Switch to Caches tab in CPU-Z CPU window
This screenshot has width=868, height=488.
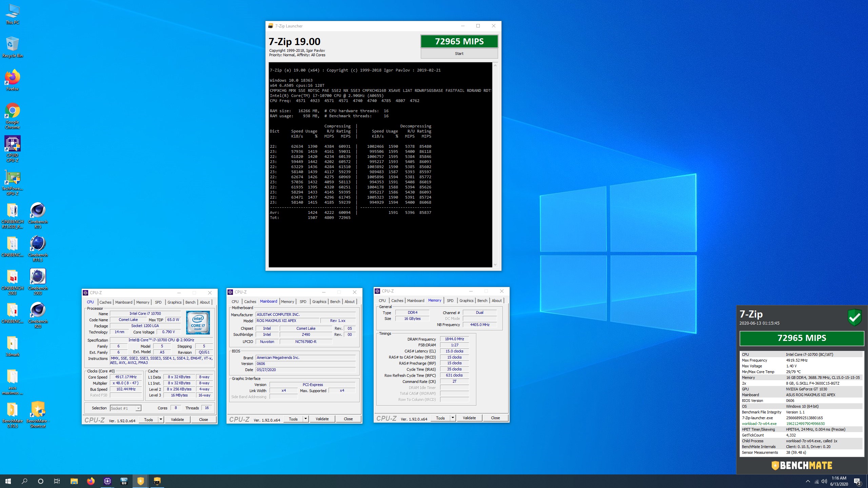(x=105, y=302)
